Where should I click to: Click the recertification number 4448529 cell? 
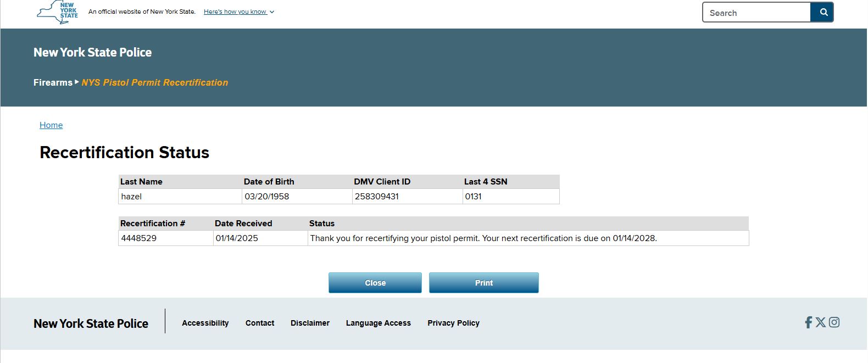165,238
